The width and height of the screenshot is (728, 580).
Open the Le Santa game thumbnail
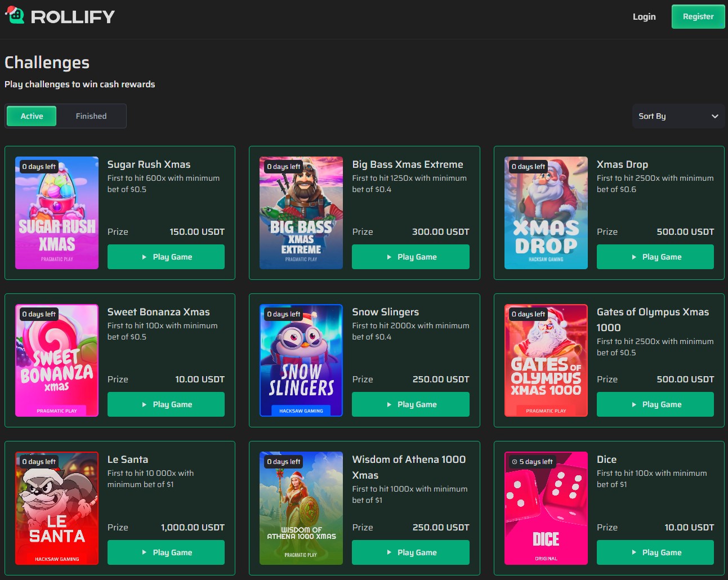click(57, 508)
